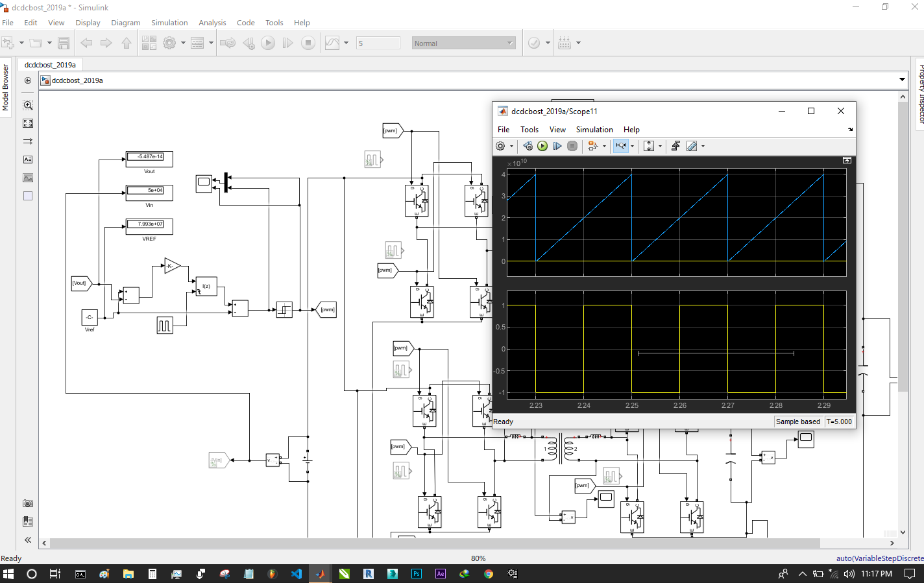The image size is (924, 583).
Task: Expand the Zoom X tool dropdown arrow
Action: click(633, 146)
